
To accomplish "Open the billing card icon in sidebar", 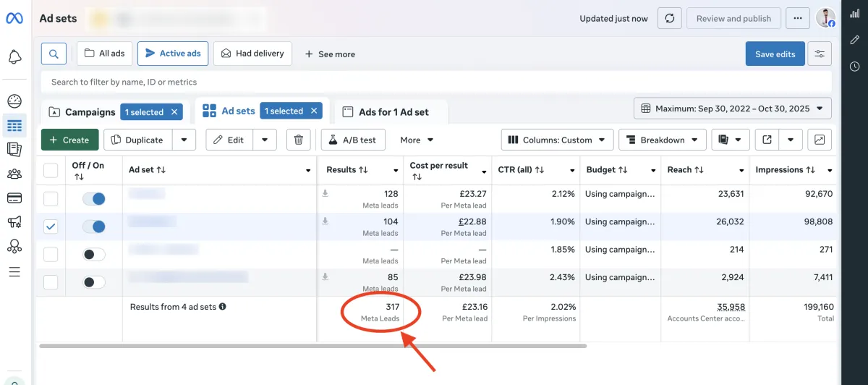I will pyautogui.click(x=14, y=198).
